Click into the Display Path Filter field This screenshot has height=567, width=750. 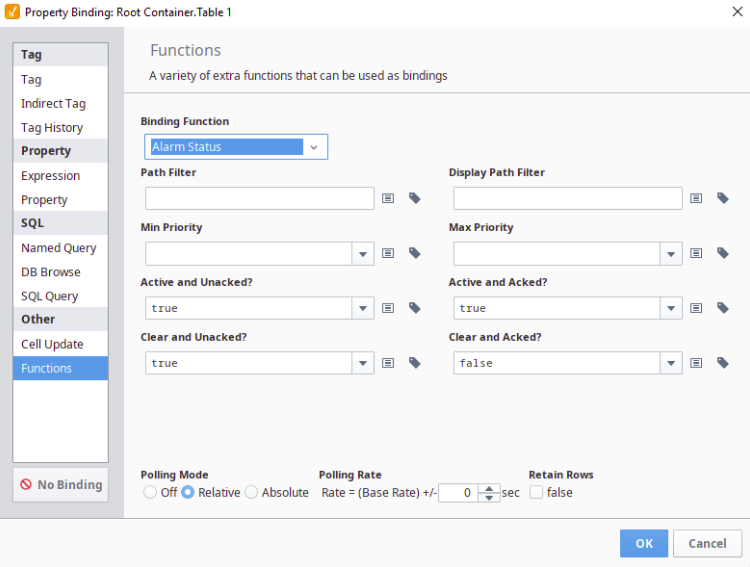coord(567,199)
